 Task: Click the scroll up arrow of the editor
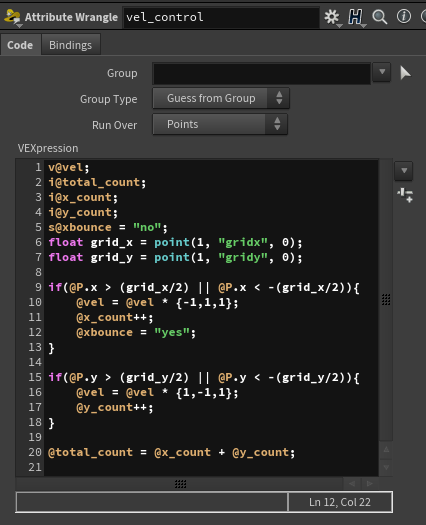tap(386, 450)
